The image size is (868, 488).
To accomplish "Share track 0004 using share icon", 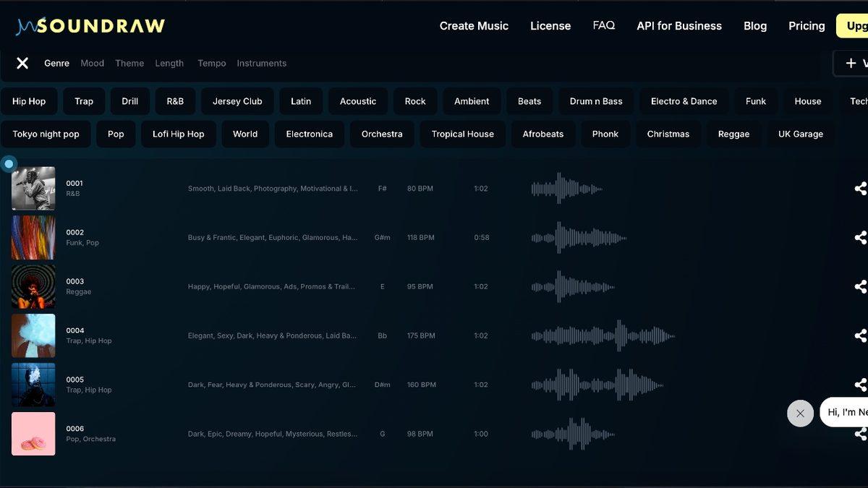I will click(860, 336).
